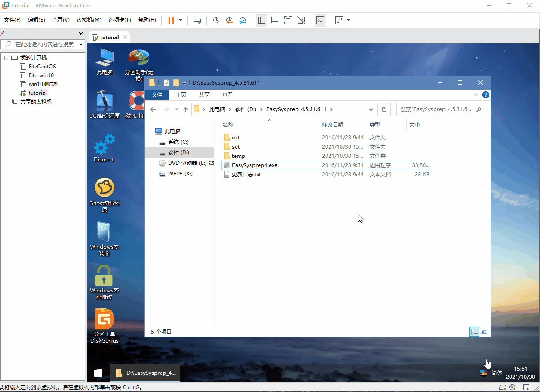Click the orange Pause virtual machine button
The image size is (540, 392).
(171, 20)
